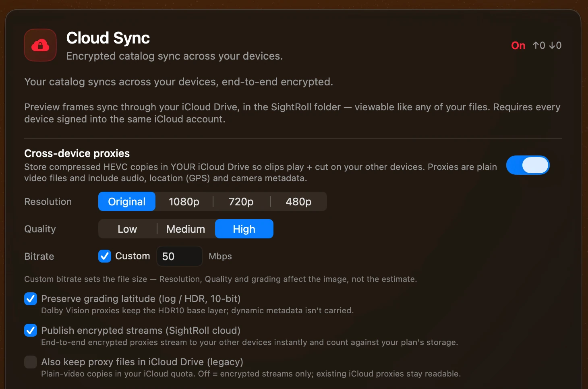This screenshot has width=588, height=389.
Task: Set resolution to 720p
Action: click(241, 201)
